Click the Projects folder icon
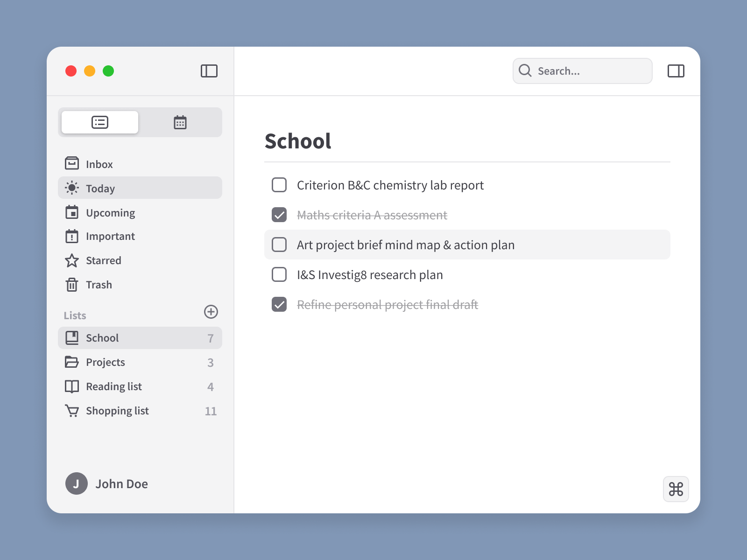 [72, 362]
